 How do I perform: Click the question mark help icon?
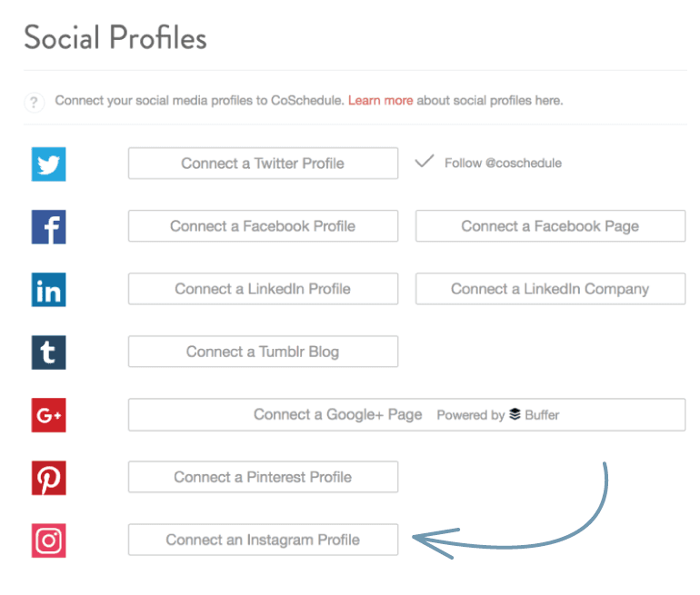click(35, 102)
